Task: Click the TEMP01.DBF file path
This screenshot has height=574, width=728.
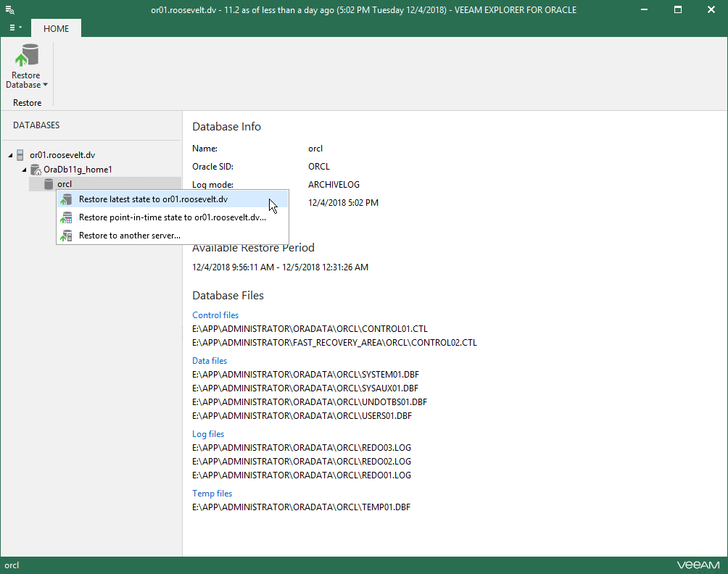Action: (302, 507)
